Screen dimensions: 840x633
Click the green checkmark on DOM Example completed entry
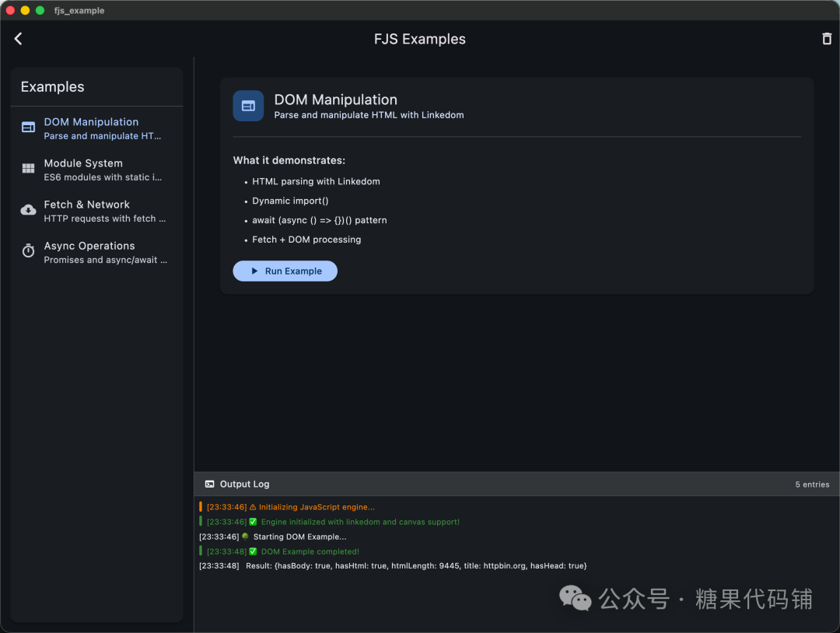click(253, 551)
